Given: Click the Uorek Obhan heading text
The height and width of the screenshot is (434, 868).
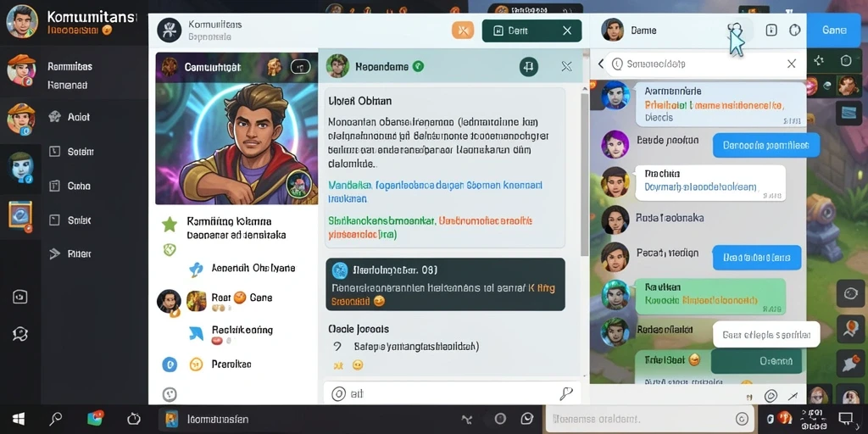Looking at the screenshot, I should pos(359,101).
